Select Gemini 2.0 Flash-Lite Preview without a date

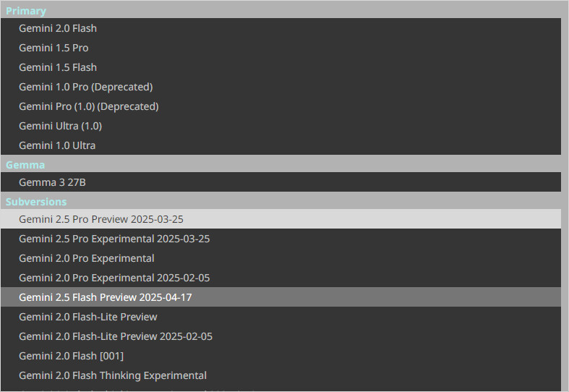pyautogui.click(x=87, y=317)
